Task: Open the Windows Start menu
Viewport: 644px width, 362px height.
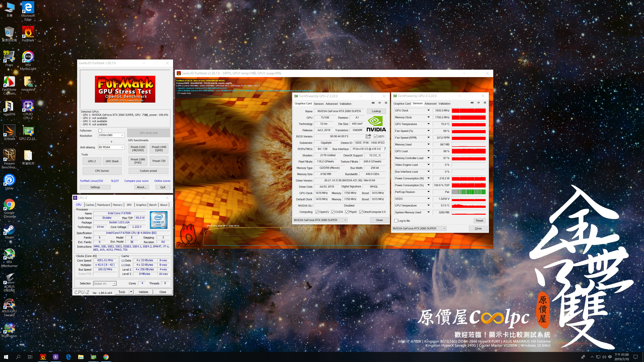Action: [6, 357]
